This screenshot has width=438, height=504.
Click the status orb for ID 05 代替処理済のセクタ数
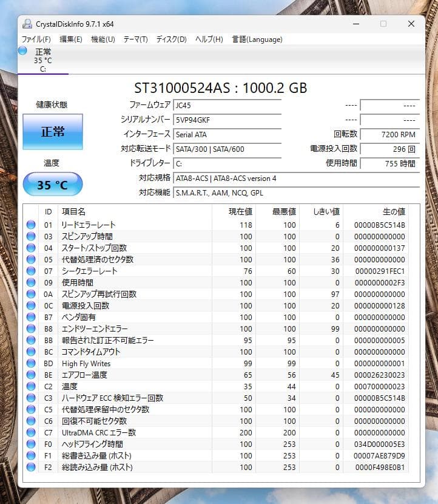point(31,259)
